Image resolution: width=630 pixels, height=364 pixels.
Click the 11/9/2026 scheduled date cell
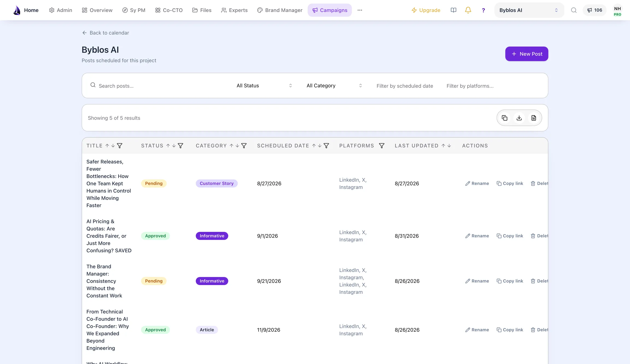(269, 330)
